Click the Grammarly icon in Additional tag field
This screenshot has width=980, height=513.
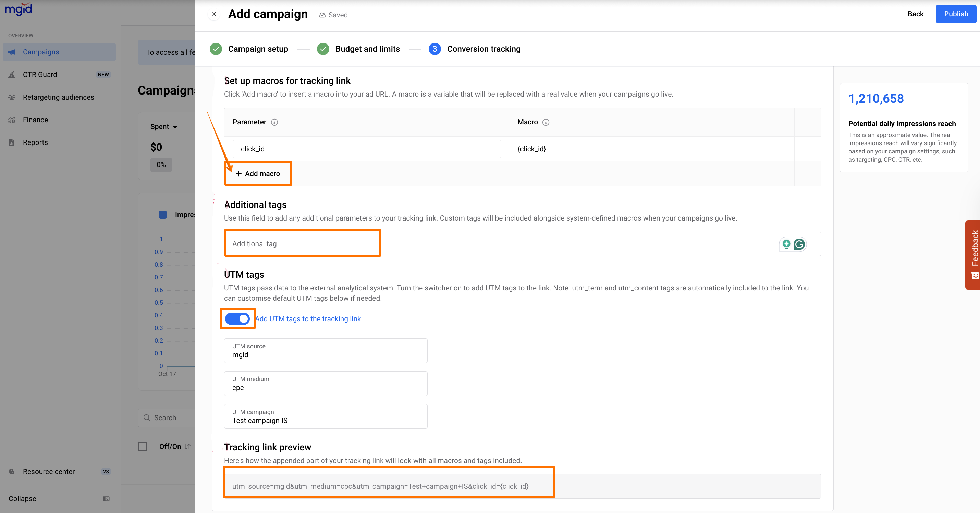(x=799, y=244)
